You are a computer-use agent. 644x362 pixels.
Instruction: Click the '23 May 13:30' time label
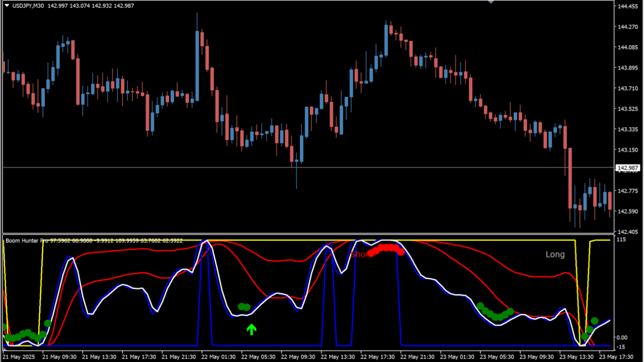pyautogui.click(x=576, y=357)
